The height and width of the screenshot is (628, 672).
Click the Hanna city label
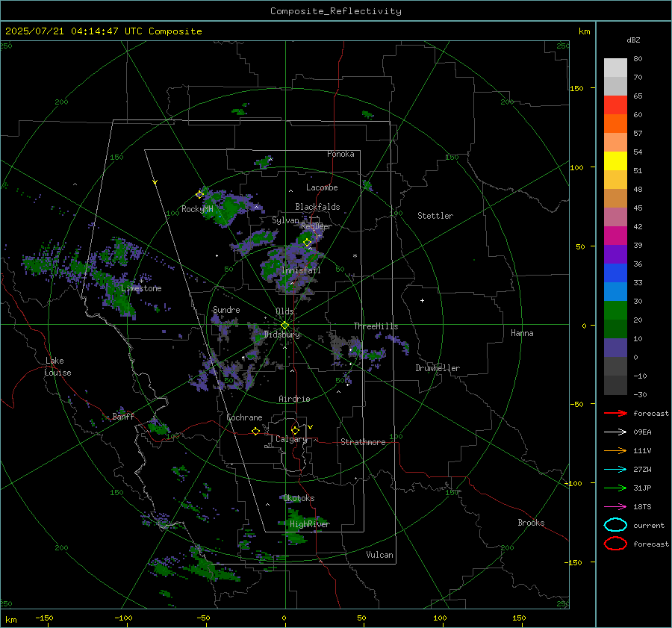(x=522, y=333)
